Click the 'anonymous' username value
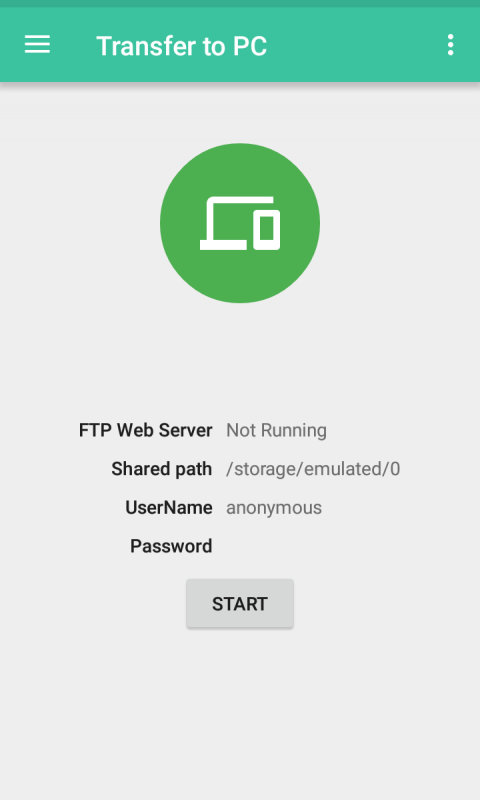The height and width of the screenshot is (800, 480). [274, 508]
